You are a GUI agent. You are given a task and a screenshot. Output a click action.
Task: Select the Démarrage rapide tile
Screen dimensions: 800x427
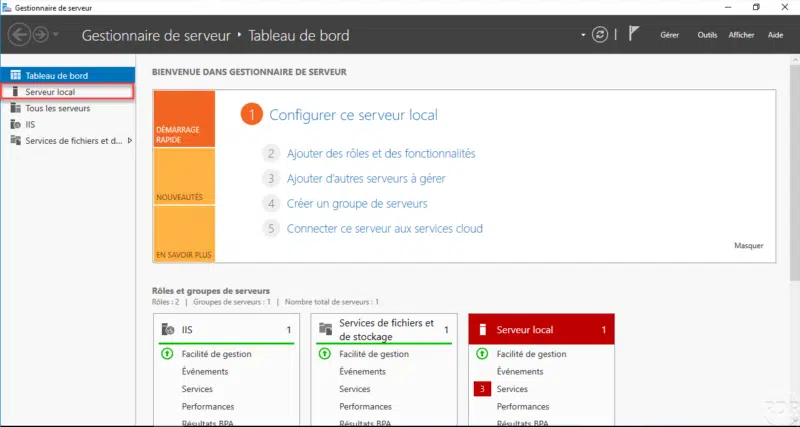(x=184, y=119)
